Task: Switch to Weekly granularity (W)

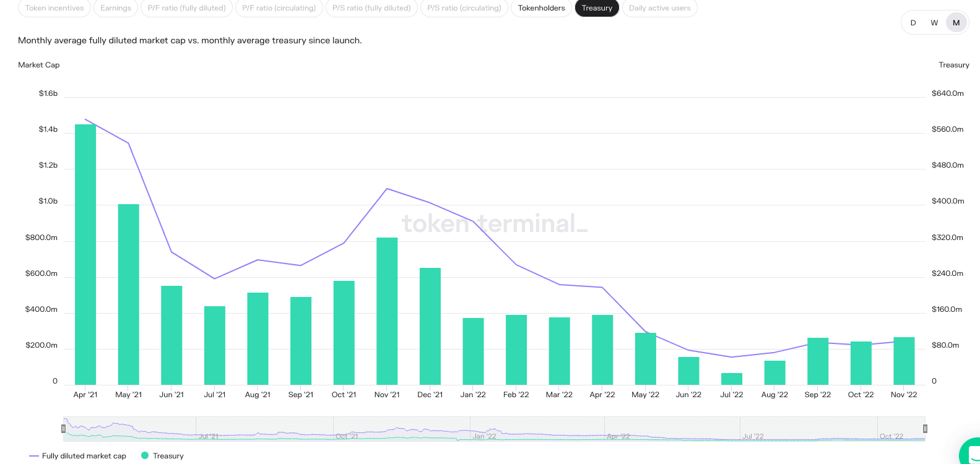Action: [x=934, y=23]
